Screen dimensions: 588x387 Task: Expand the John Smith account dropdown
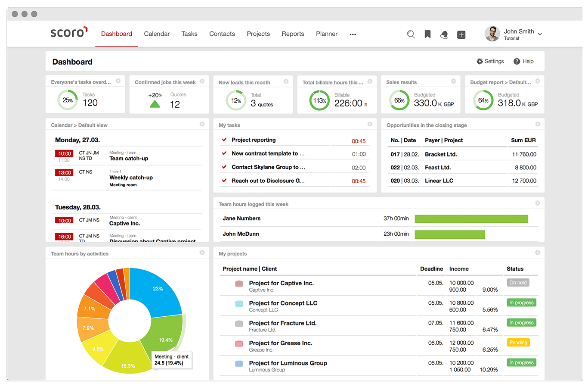[x=539, y=34]
